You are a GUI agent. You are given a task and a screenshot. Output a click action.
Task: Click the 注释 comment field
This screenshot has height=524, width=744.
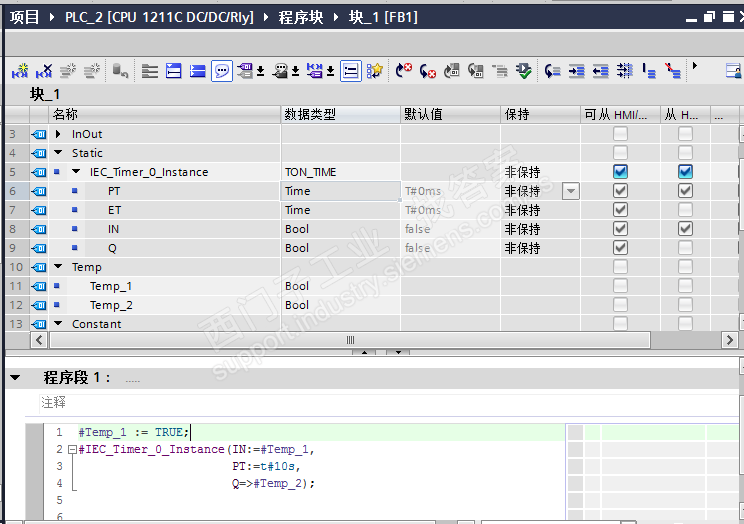[x=388, y=402]
